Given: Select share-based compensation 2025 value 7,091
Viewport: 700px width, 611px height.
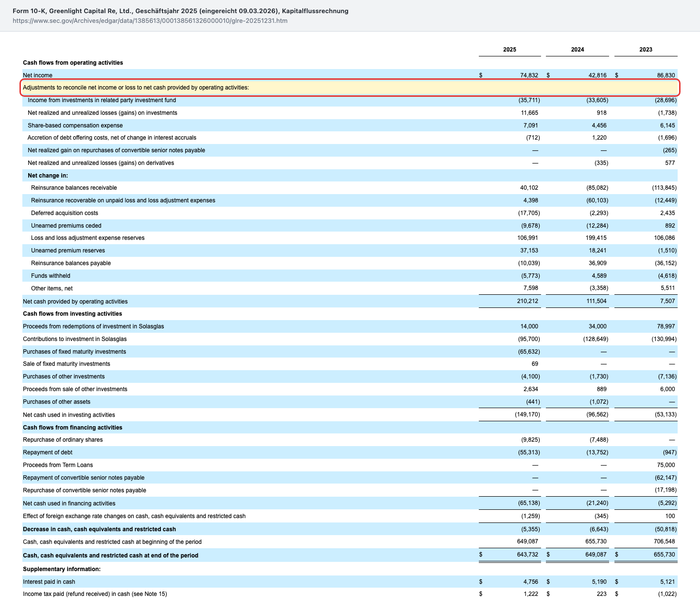Looking at the screenshot, I should pyautogui.click(x=530, y=126).
